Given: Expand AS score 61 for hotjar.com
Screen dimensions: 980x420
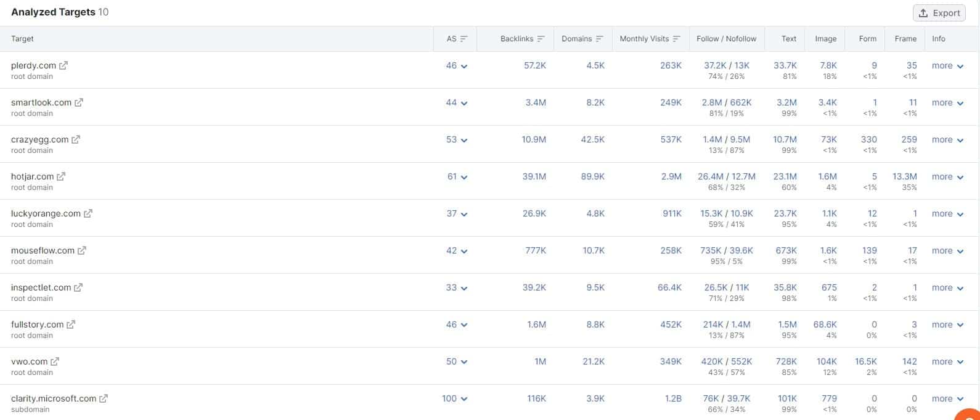Looking at the screenshot, I should [x=457, y=176].
